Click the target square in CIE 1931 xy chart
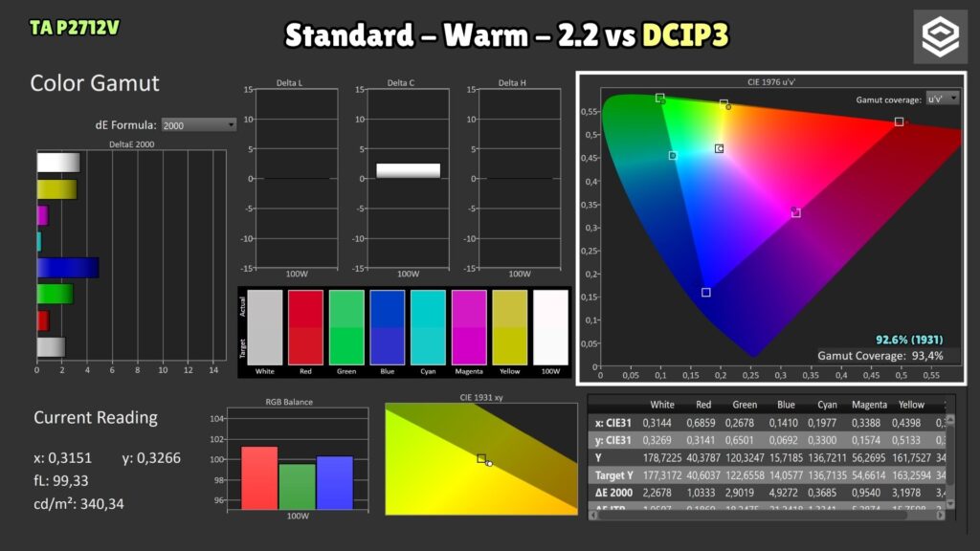Screen dimensions: 980x551 [x=481, y=458]
